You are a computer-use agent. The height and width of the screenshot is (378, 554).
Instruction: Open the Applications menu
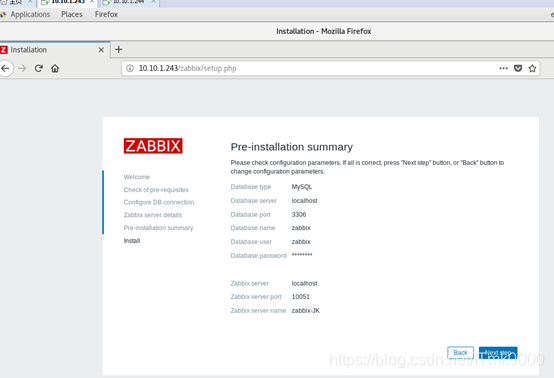[30, 14]
